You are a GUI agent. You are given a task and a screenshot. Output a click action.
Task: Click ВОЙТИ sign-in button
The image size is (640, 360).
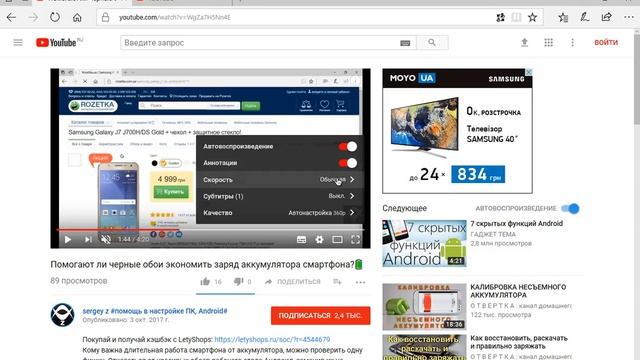point(606,42)
